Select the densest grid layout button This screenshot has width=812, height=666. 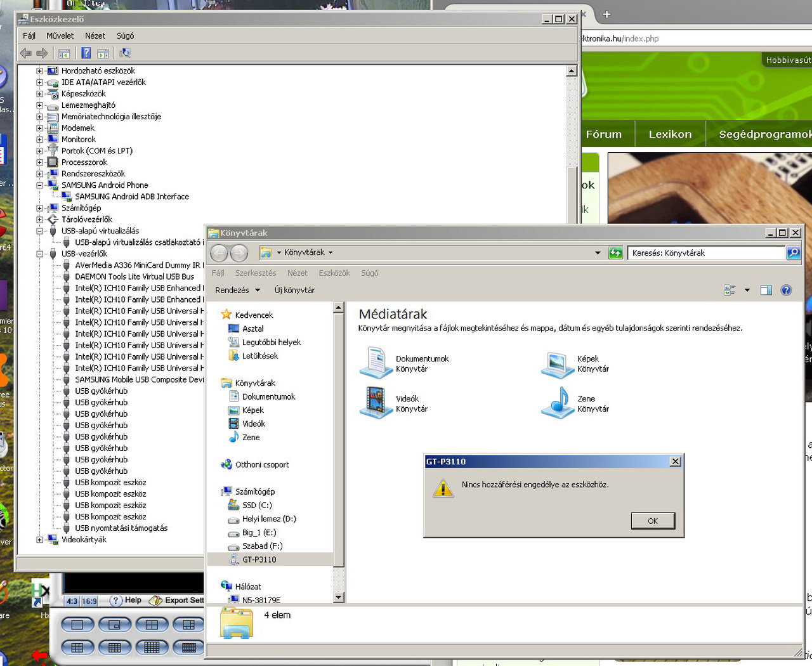188,648
